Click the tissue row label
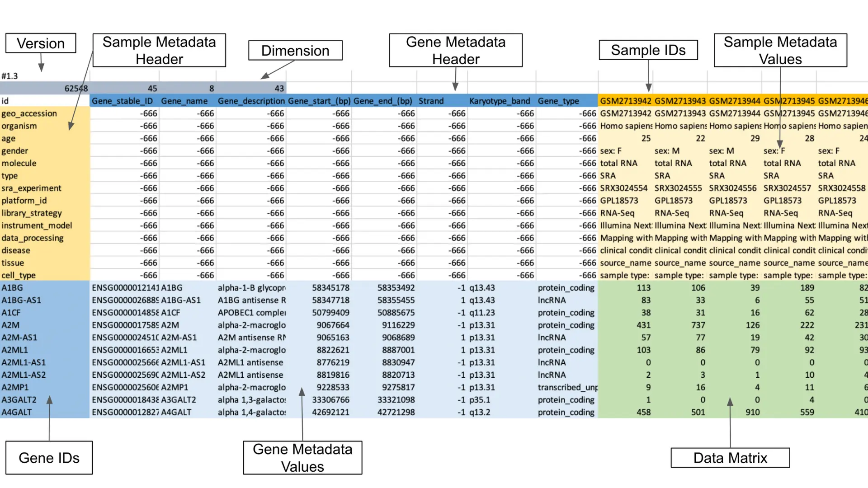This screenshot has height=488, width=868. pos(13,263)
